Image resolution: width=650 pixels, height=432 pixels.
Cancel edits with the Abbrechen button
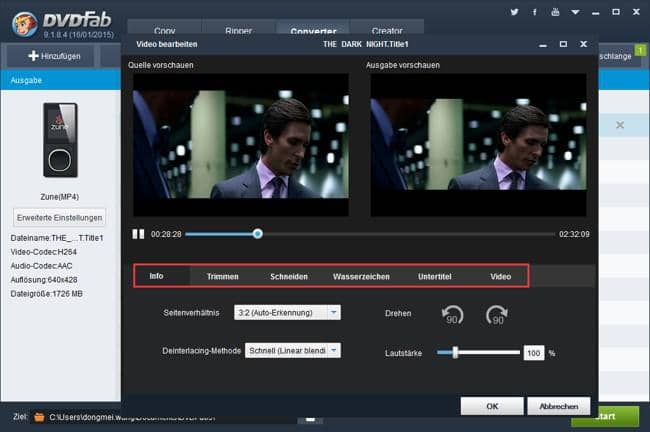point(559,406)
